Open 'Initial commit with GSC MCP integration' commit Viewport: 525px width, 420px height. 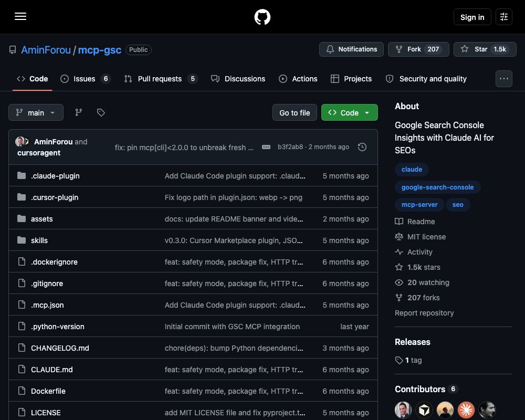click(232, 327)
